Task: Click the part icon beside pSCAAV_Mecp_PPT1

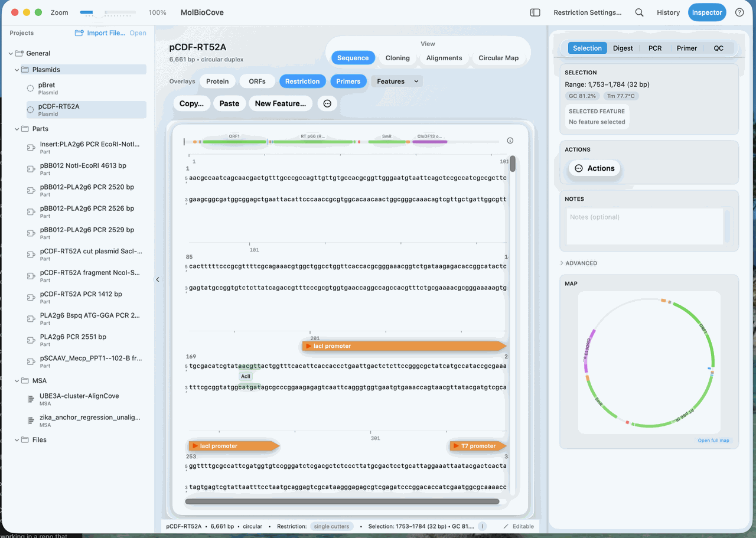Action: (x=31, y=361)
